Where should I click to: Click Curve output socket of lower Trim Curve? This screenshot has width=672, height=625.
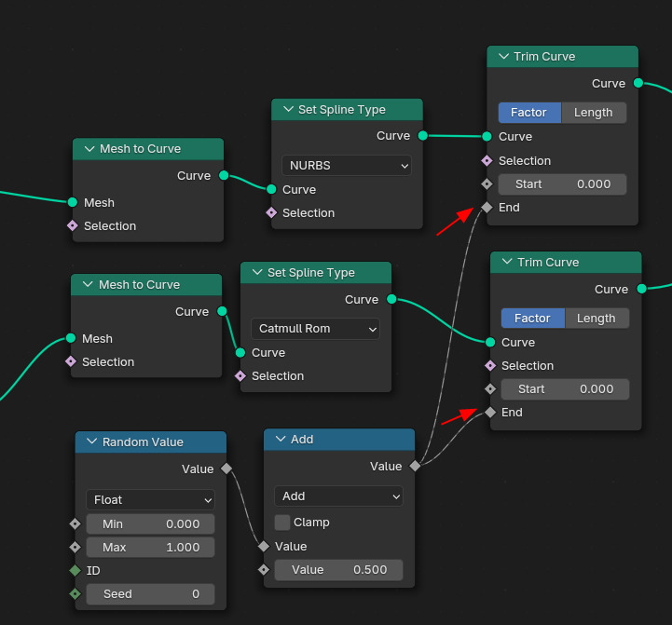coord(641,289)
